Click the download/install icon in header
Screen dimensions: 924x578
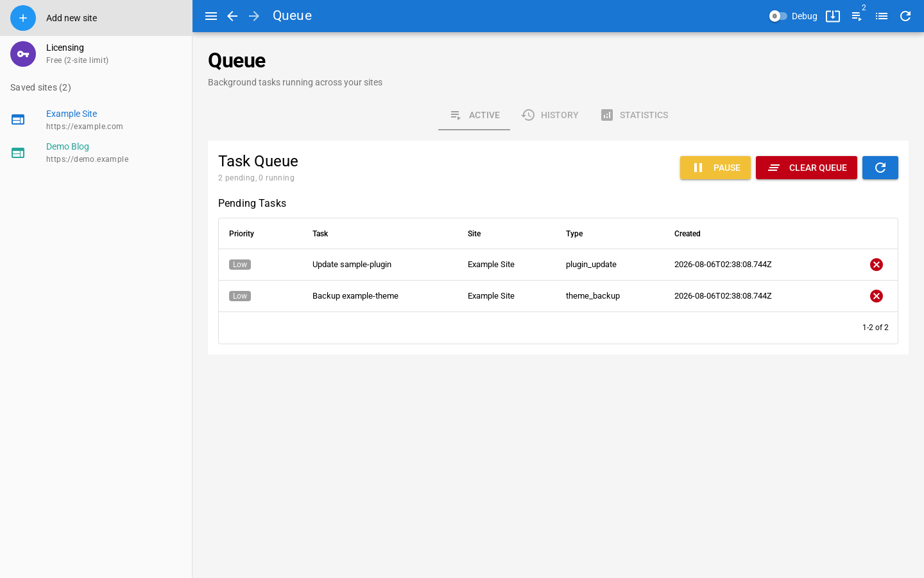point(833,16)
